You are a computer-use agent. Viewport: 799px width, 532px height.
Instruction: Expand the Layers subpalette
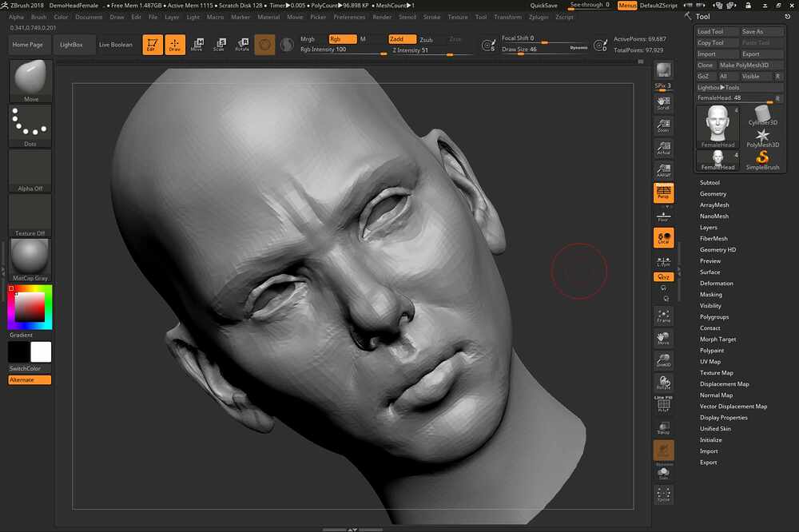tap(708, 228)
